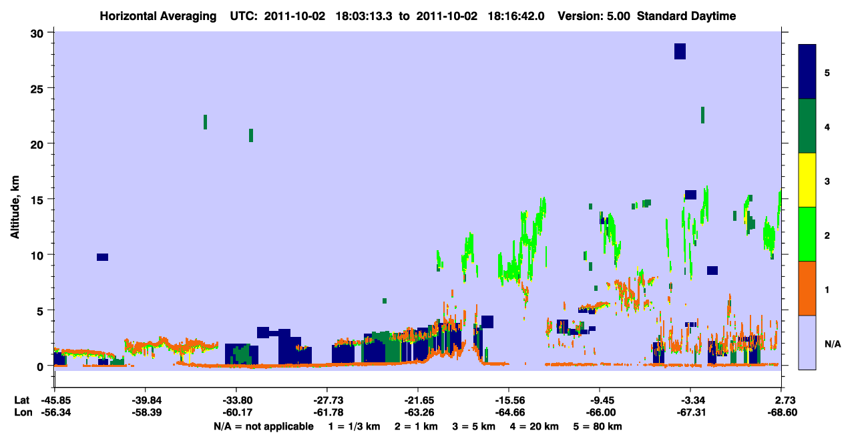Image resolution: width=868 pixels, height=445 pixels.
Task: Click latitude value -33.80
Action: click(x=236, y=400)
